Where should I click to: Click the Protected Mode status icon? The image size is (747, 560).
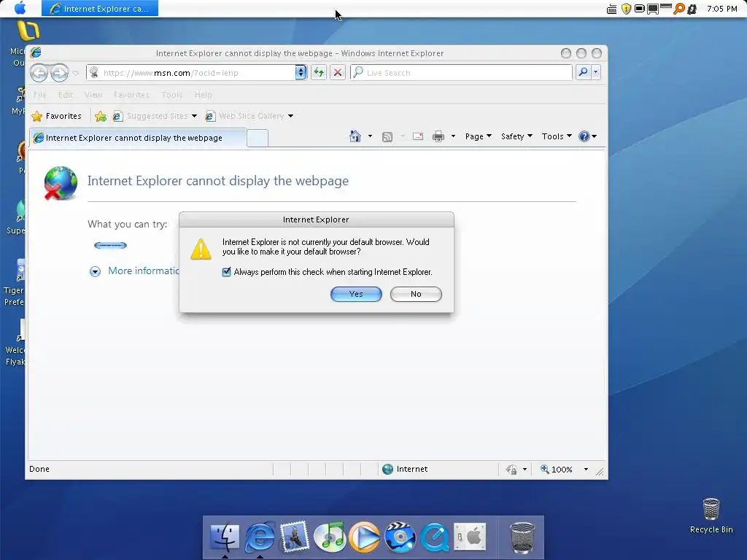(511, 470)
